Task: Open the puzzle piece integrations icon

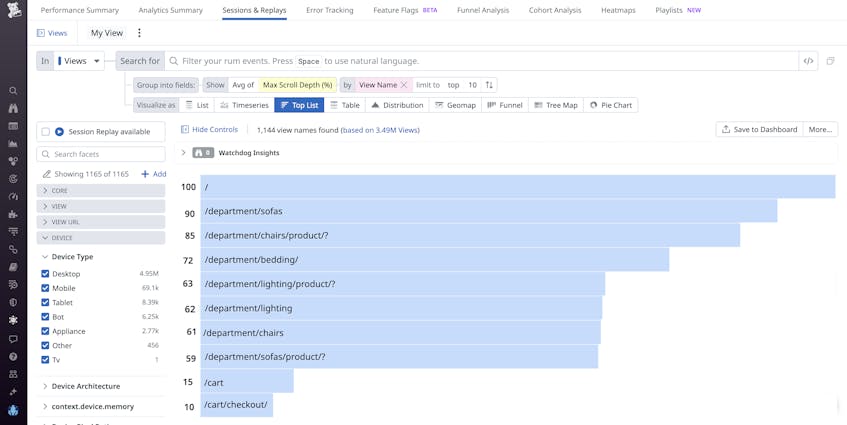Action: pos(13,214)
